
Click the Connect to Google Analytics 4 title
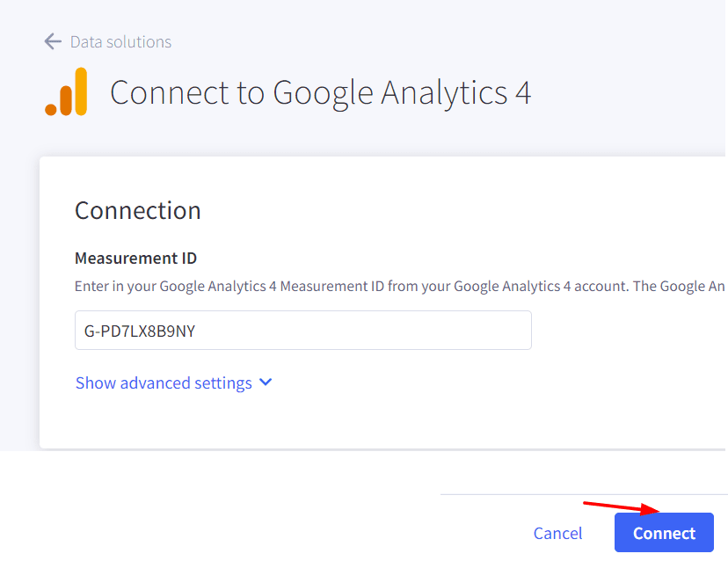[320, 92]
